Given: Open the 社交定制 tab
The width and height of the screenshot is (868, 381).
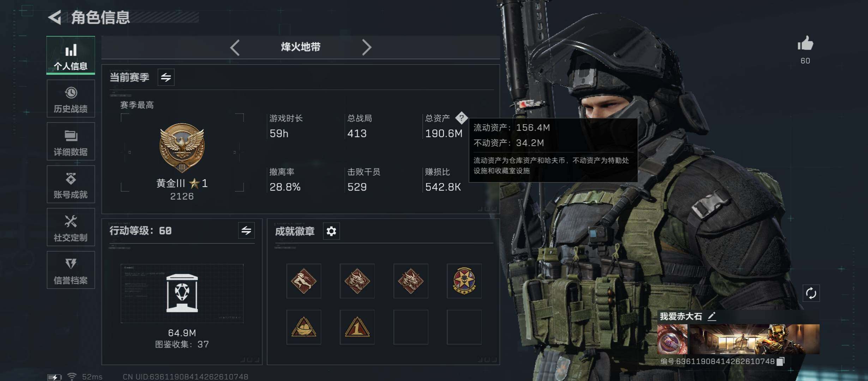Looking at the screenshot, I should (71, 227).
